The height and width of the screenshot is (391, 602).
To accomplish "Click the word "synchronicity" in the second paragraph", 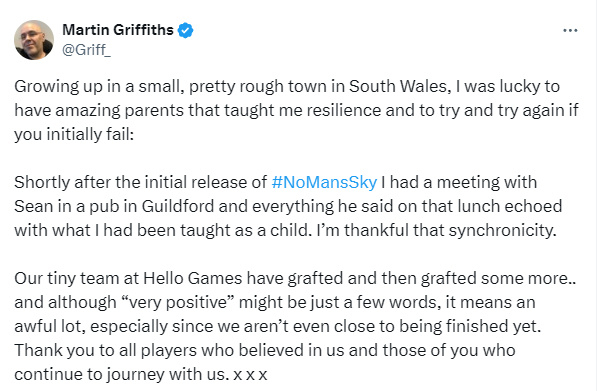I will click(x=502, y=230).
